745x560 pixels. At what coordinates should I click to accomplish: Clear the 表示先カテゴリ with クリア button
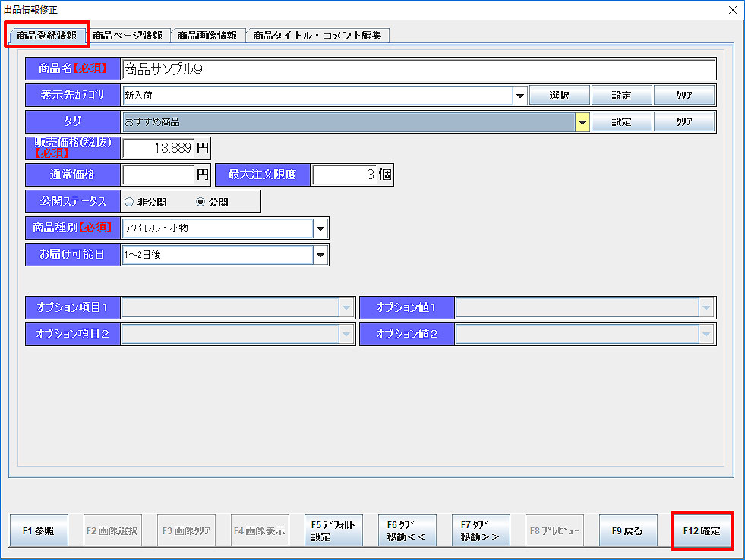[x=683, y=96]
